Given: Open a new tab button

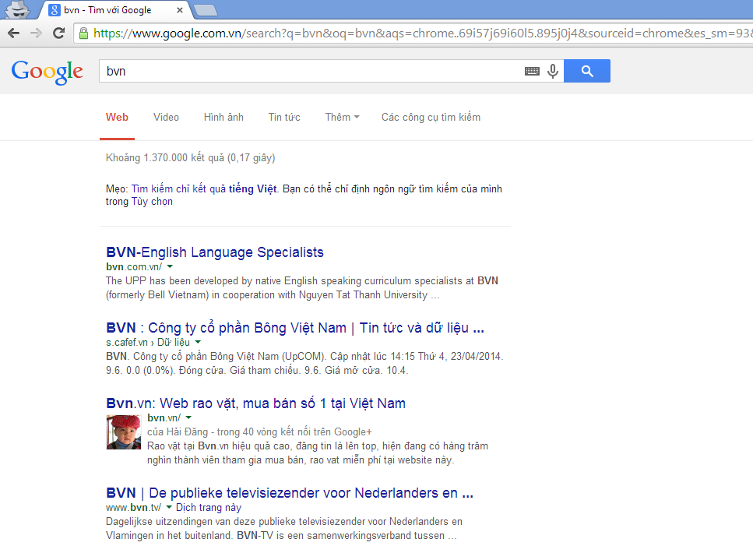Looking at the screenshot, I should [x=206, y=10].
